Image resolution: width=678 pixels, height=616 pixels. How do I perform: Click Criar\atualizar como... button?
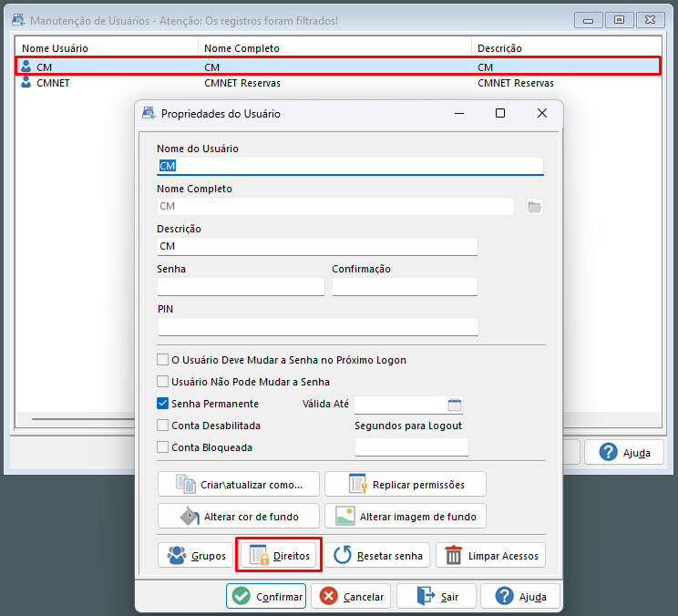[x=239, y=485]
